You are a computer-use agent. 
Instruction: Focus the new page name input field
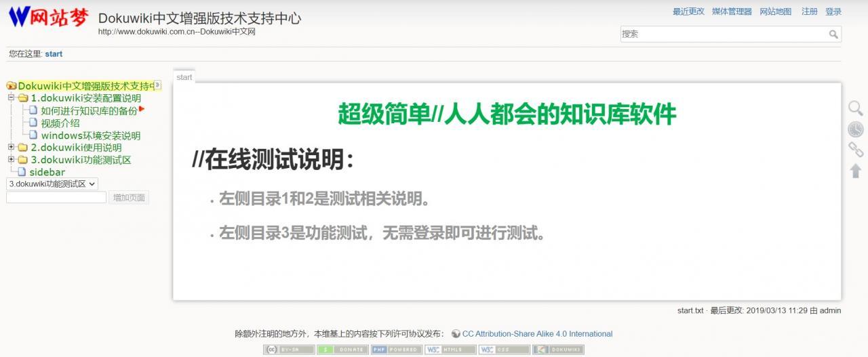pyautogui.click(x=56, y=198)
